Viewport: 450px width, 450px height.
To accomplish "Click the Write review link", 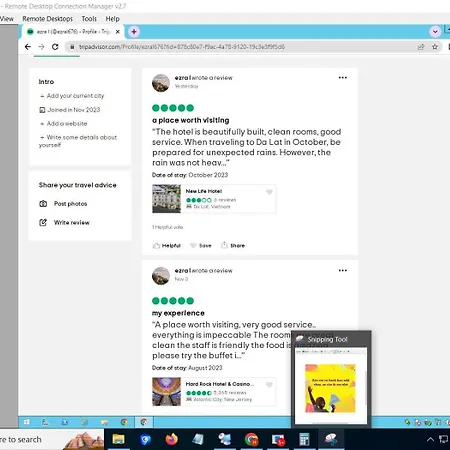I will click(72, 222).
